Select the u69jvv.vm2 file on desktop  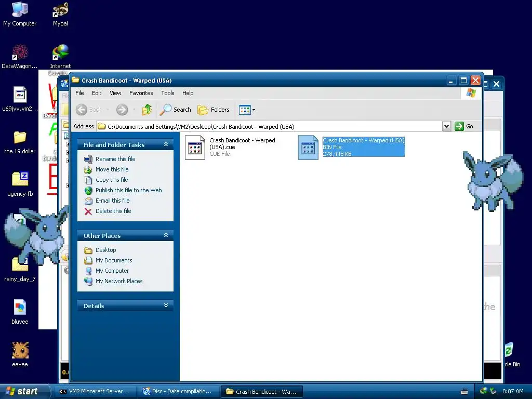pyautogui.click(x=20, y=99)
